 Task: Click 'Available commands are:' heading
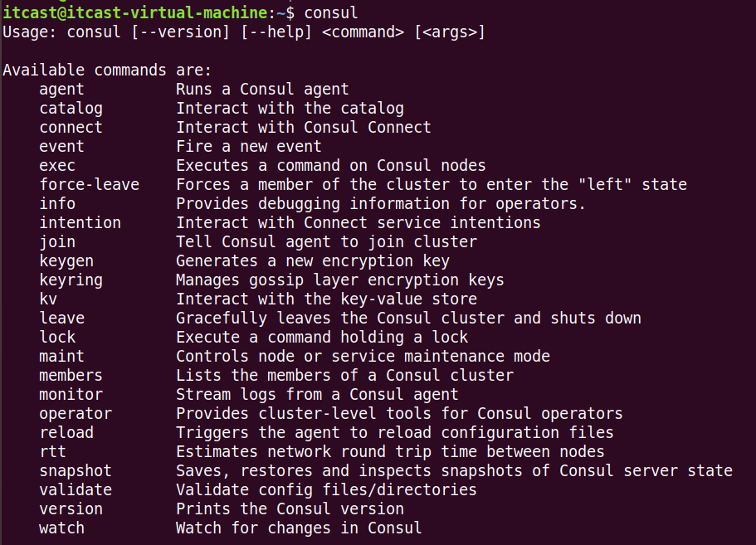coord(107,71)
